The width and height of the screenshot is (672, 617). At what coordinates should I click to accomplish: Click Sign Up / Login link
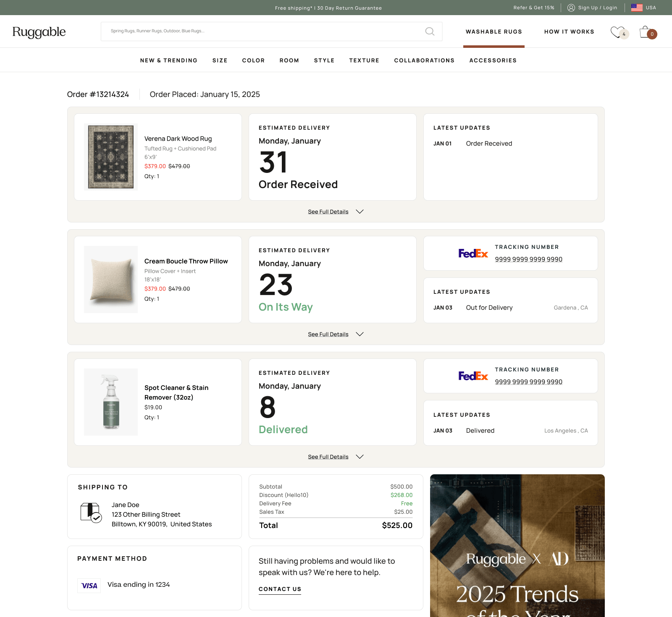(x=598, y=8)
